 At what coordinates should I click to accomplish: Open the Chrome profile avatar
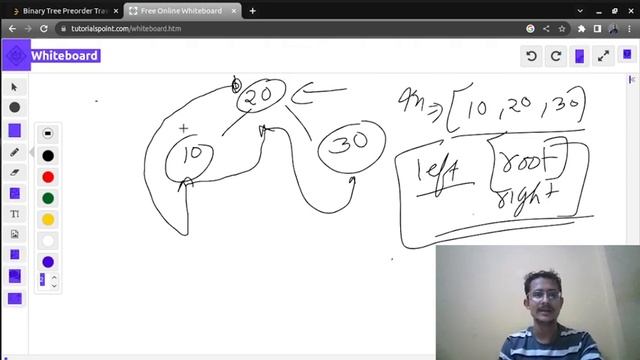coord(613,29)
